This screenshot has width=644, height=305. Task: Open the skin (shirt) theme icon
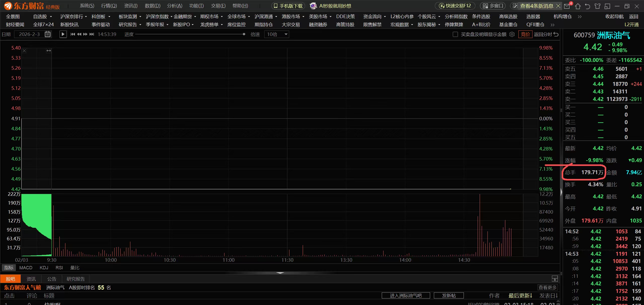coord(597,6)
